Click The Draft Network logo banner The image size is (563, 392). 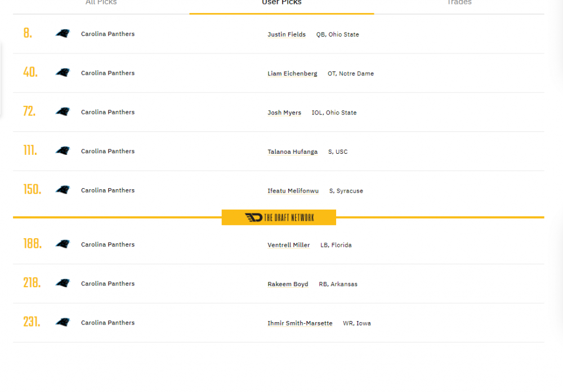(x=279, y=217)
